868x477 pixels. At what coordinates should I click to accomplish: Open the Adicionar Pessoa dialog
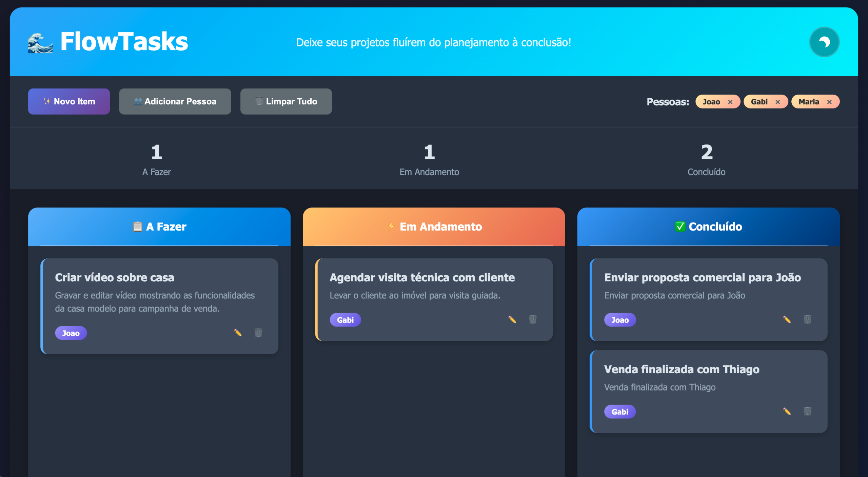[x=175, y=101]
